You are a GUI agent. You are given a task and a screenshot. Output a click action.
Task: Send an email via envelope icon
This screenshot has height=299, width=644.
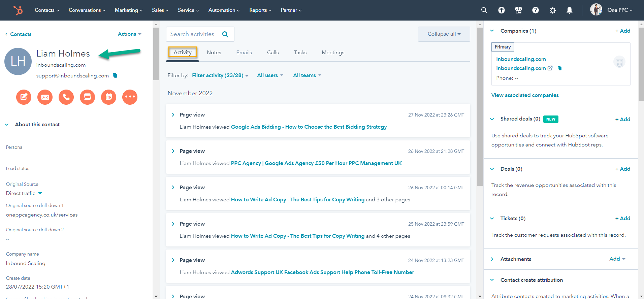pos(45,97)
